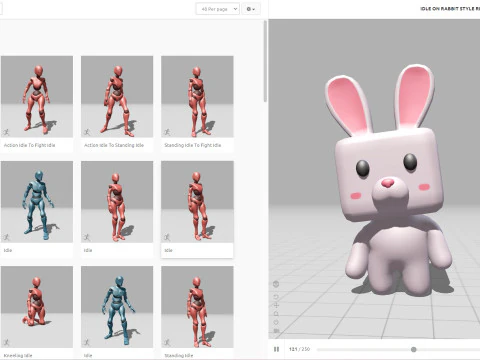
Task: Click the fifth viewer tool icon above camera icon
Action: click(276, 322)
